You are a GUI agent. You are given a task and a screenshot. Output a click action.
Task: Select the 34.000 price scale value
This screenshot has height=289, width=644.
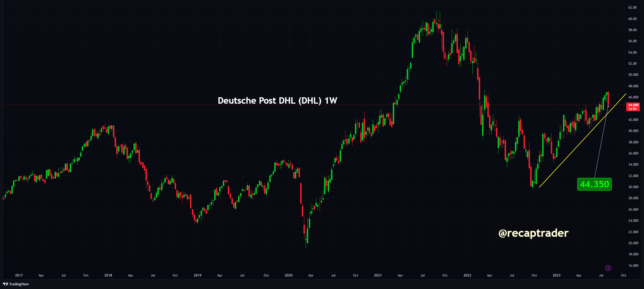click(x=633, y=165)
